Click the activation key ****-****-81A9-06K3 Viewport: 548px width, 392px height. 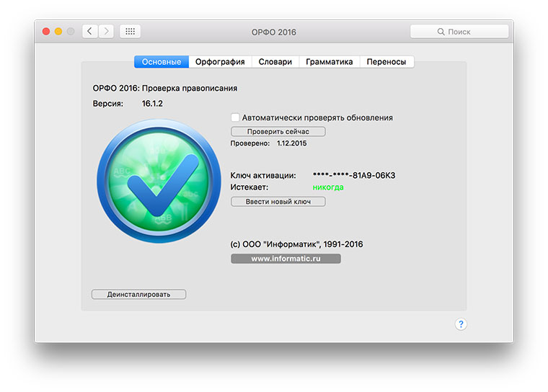pos(354,175)
